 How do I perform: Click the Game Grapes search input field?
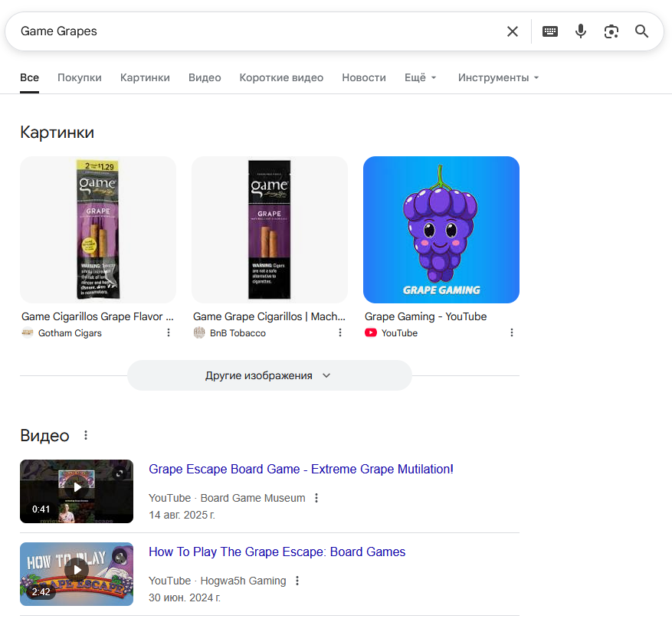257,31
